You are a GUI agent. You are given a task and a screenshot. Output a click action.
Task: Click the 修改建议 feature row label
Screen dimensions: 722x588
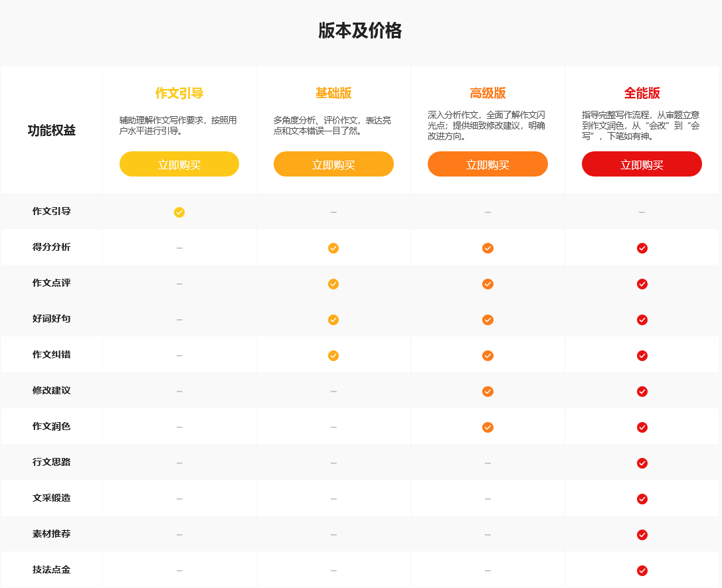pos(52,390)
